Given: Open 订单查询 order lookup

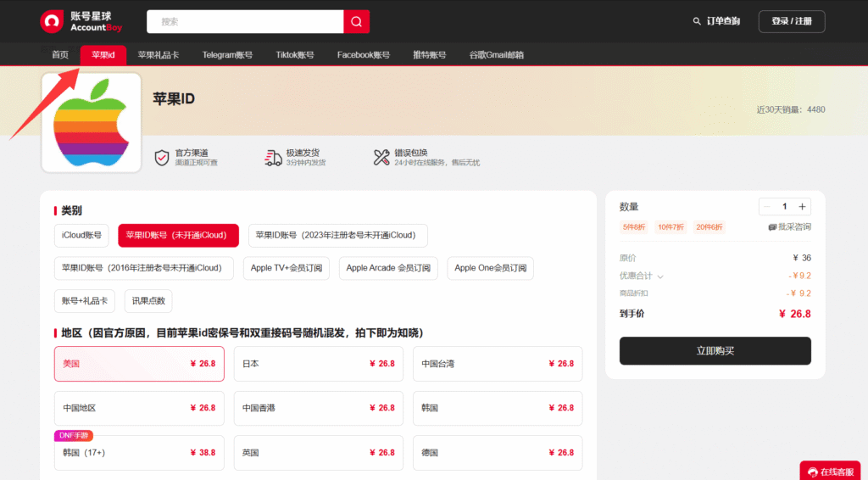Looking at the screenshot, I should point(716,21).
